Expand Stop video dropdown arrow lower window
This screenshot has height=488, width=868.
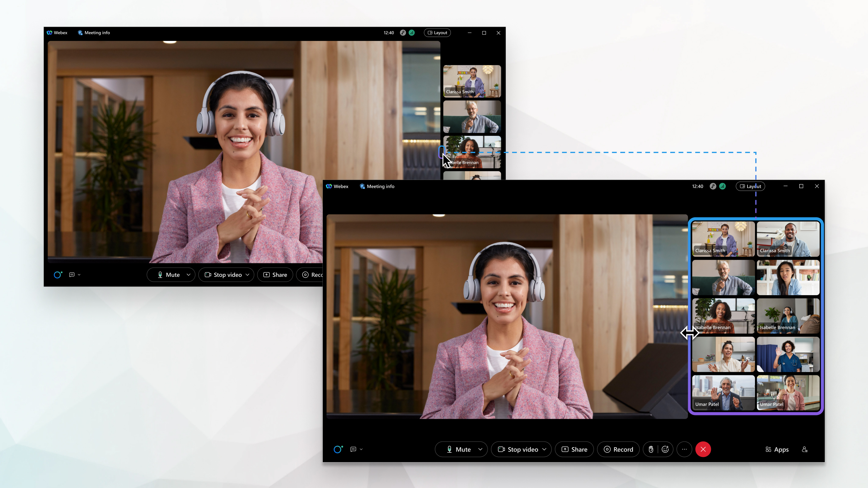(x=544, y=449)
